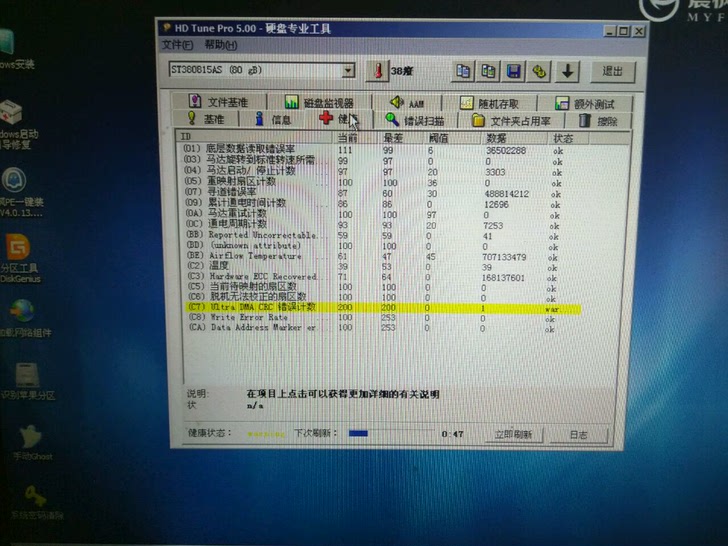Click the thermometer temperature icon
Screen dimensions: 728x546
click(x=378, y=71)
